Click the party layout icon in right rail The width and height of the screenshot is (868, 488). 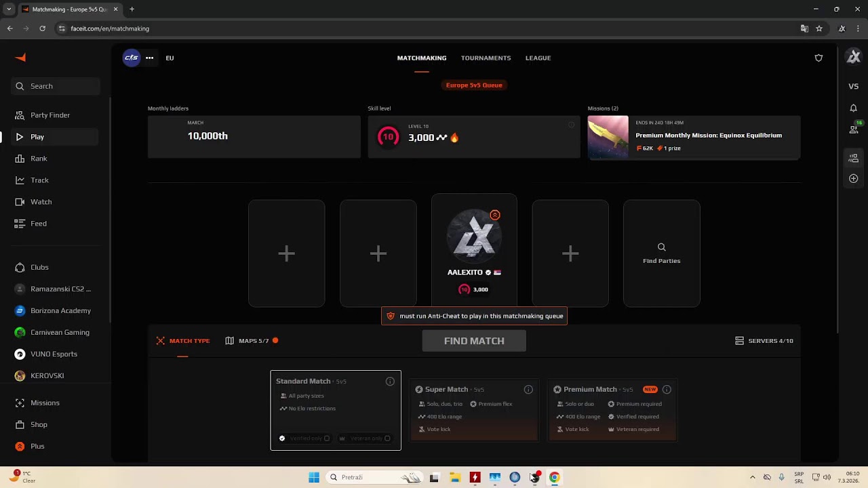(854, 159)
